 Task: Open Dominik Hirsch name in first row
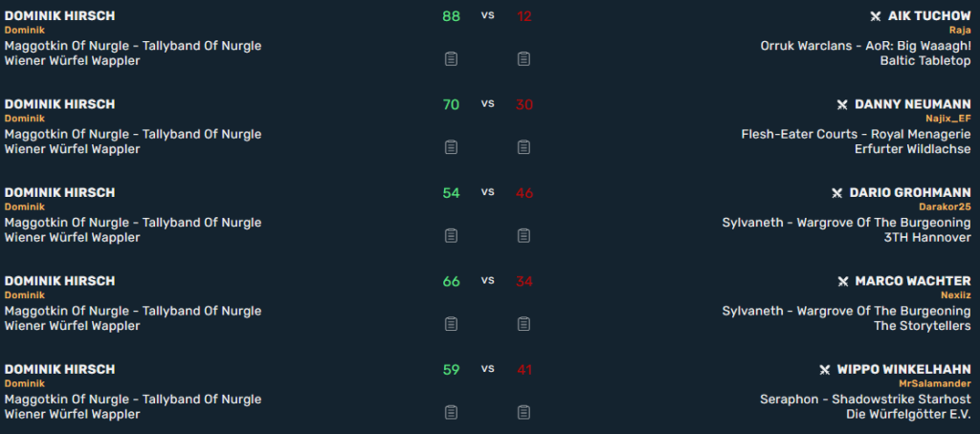click(60, 16)
